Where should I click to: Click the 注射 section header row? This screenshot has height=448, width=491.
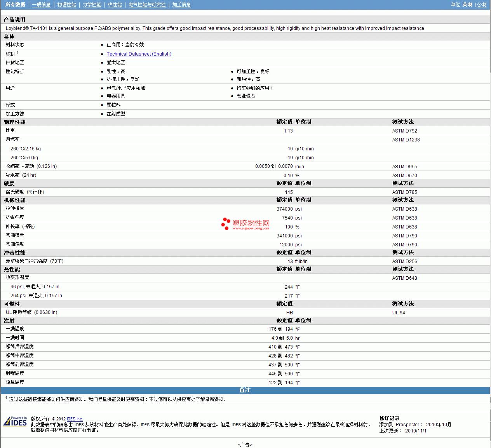tap(9, 321)
